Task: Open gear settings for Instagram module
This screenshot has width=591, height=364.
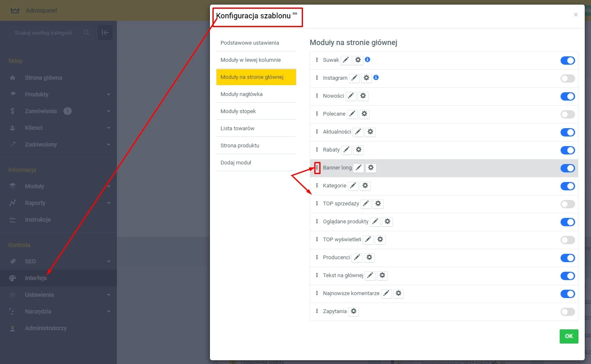Action: 366,78
